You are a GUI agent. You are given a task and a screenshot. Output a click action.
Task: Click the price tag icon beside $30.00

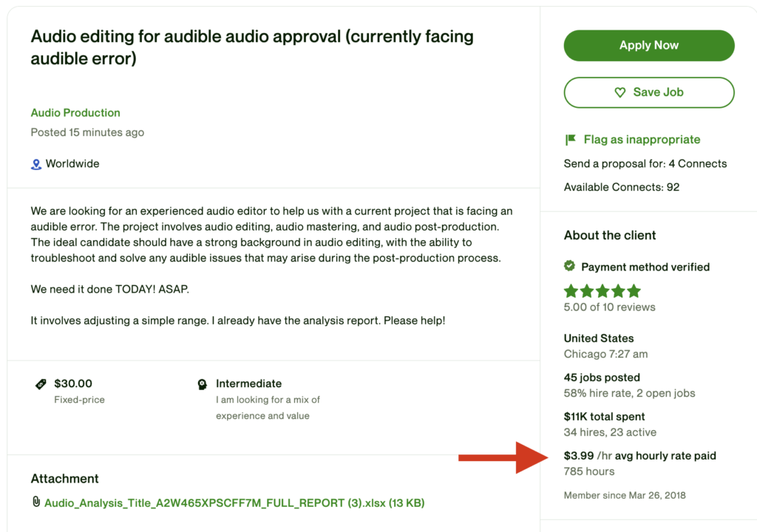coord(41,384)
